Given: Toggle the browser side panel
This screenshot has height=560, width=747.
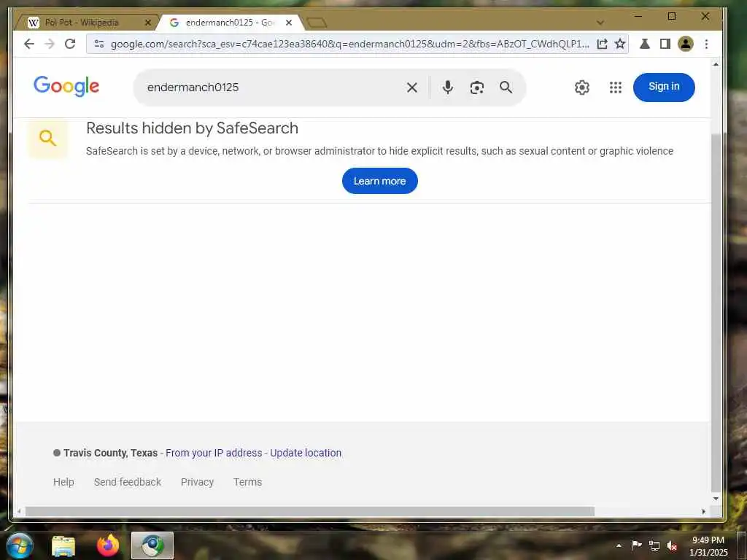Looking at the screenshot, I should (665, 44).
